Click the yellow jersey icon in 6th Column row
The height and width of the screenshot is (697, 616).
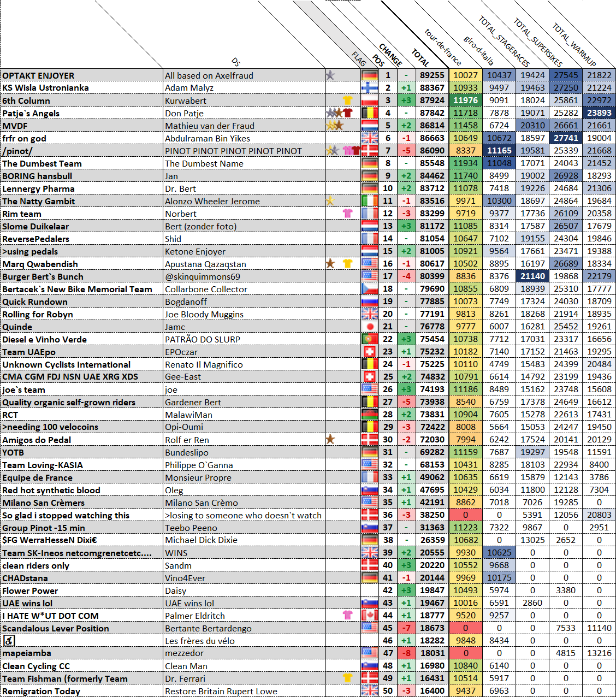pyautogui.click(x=347, y=101)
